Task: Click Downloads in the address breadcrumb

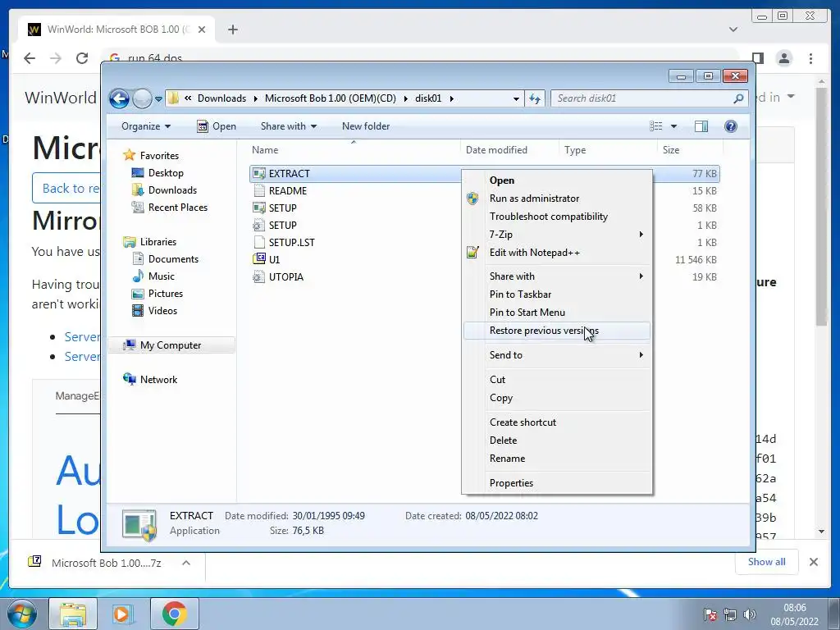Action: click(221, 98)
